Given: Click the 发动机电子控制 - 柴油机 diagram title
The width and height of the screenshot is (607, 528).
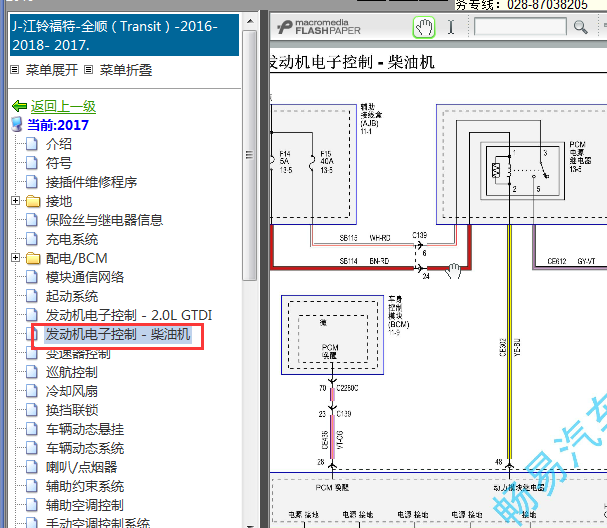Looking at the screenshot, I should coord(352,62).
